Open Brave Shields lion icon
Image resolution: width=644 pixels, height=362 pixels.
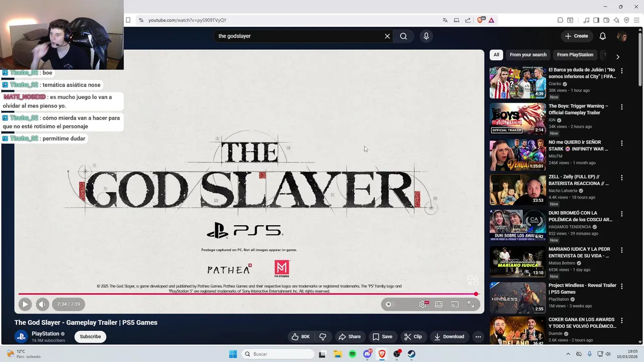click(480, 20)
